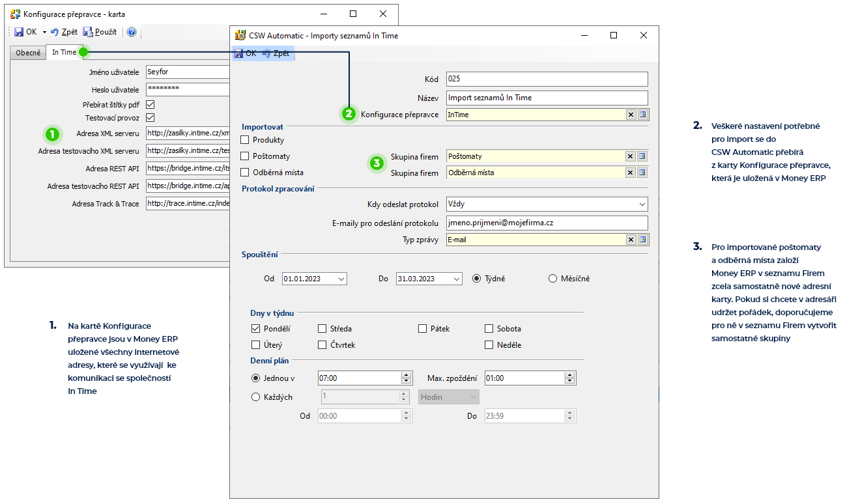Screen dimensions: 858x504
Task: Select the Měsíčně radio button
Action: [553, 279]
